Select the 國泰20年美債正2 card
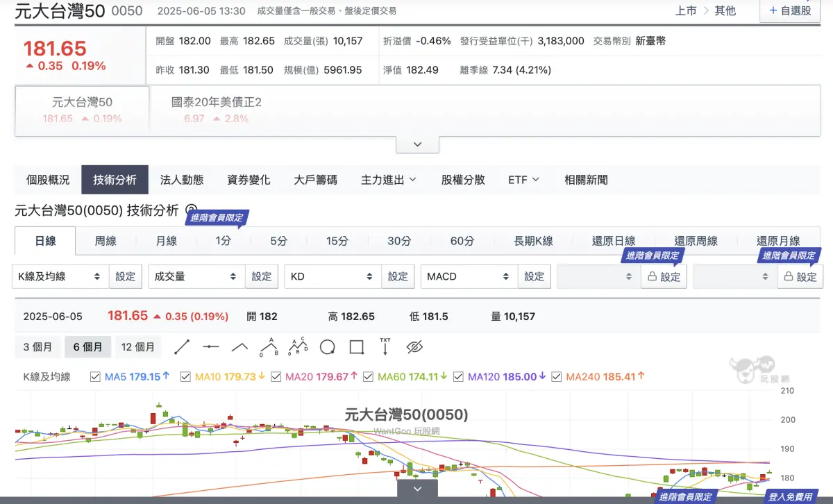This screenshot has width=833, height=504. click(216, 110)
